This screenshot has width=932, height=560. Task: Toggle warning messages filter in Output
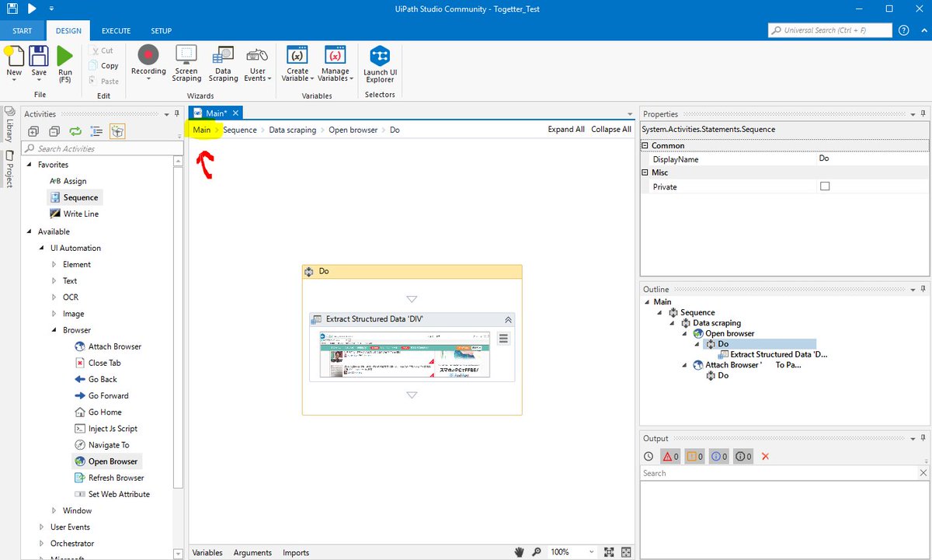tap(694, 457)
